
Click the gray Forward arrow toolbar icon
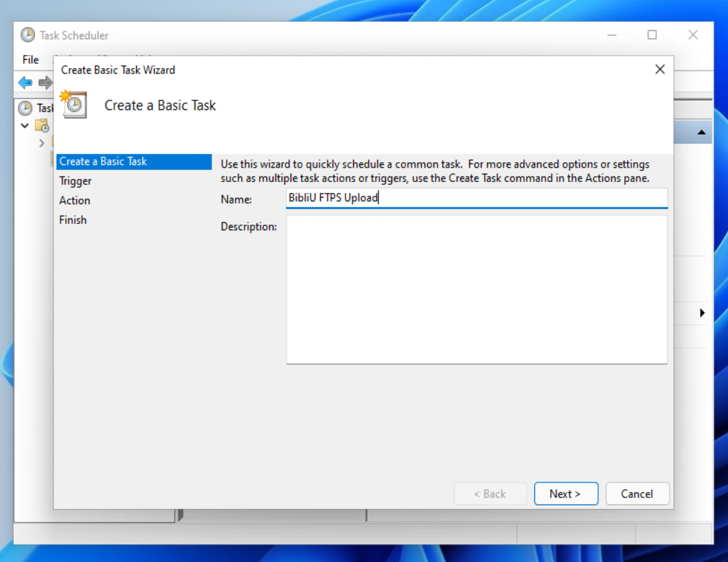[x=45, y=83]
